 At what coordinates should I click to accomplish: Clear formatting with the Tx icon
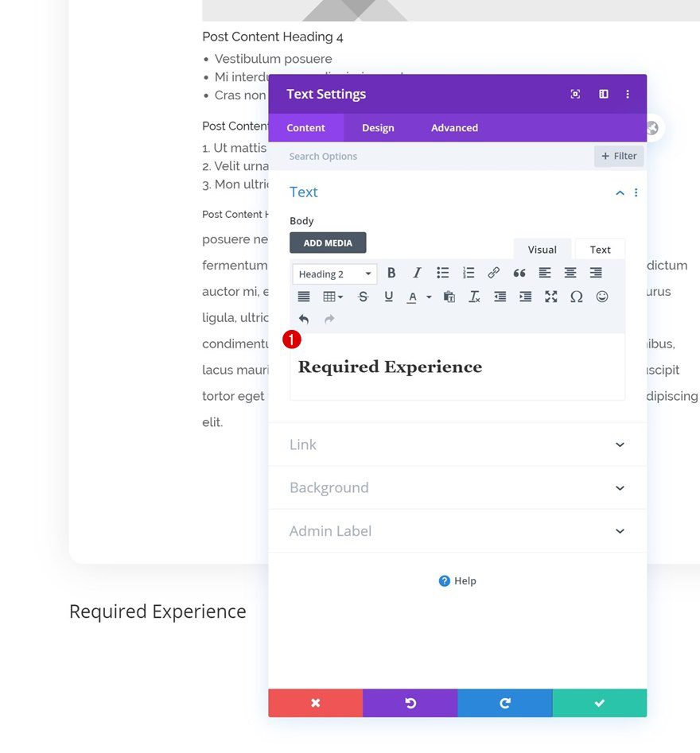[x=474, y=297]
